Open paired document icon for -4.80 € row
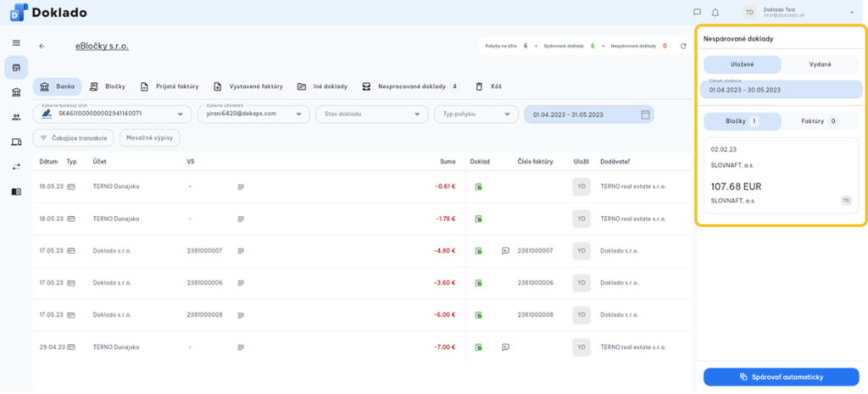The height and width of the screenshot is (394, 868). pyautogui.click(x=478, y=252)
